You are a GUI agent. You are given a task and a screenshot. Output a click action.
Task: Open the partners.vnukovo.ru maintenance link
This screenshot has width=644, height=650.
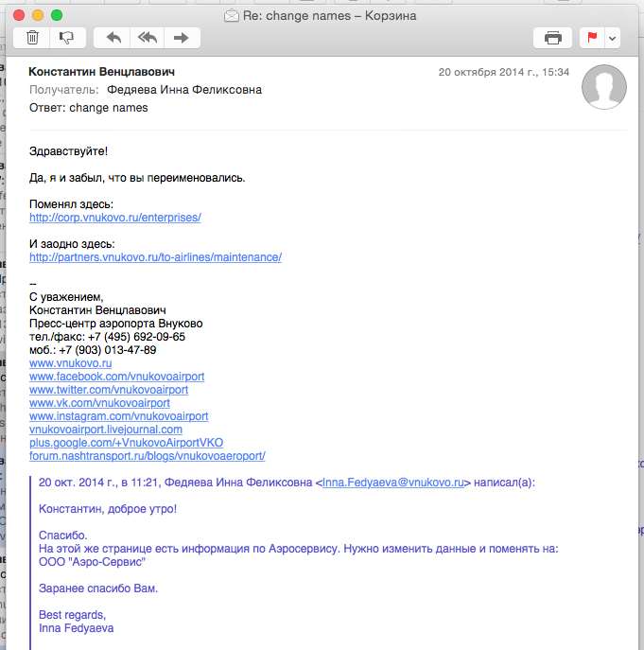pyautogui.click(x=155, y=257)
